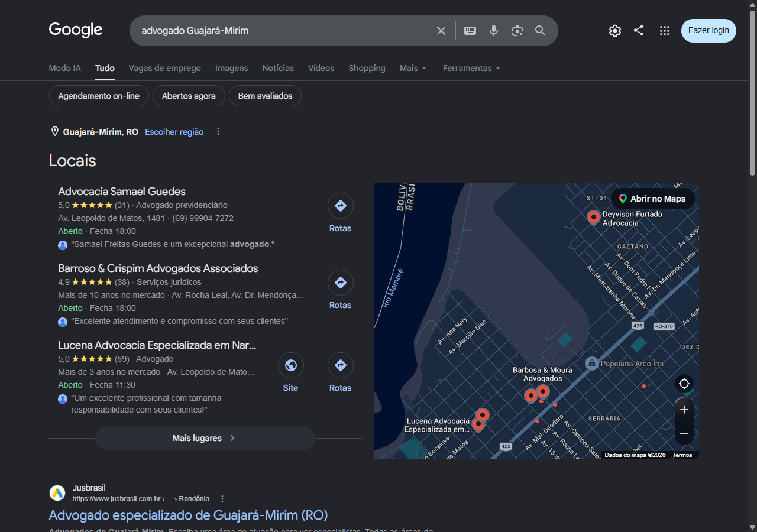The width and height of the screenshot is (757, 532).
Task: Zoom out on the map
Action: coord(684,433)
